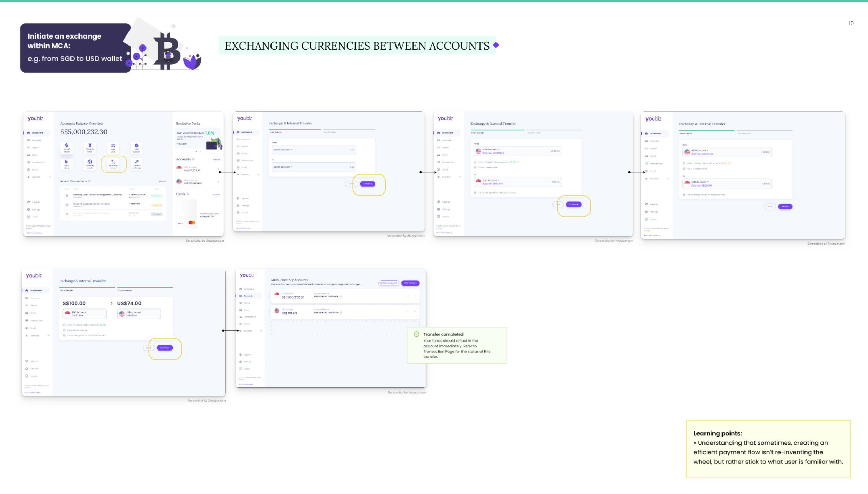
Task: Open Dashboard in Accounts Balance Overview sidebar
Action: tap(37, 133)
